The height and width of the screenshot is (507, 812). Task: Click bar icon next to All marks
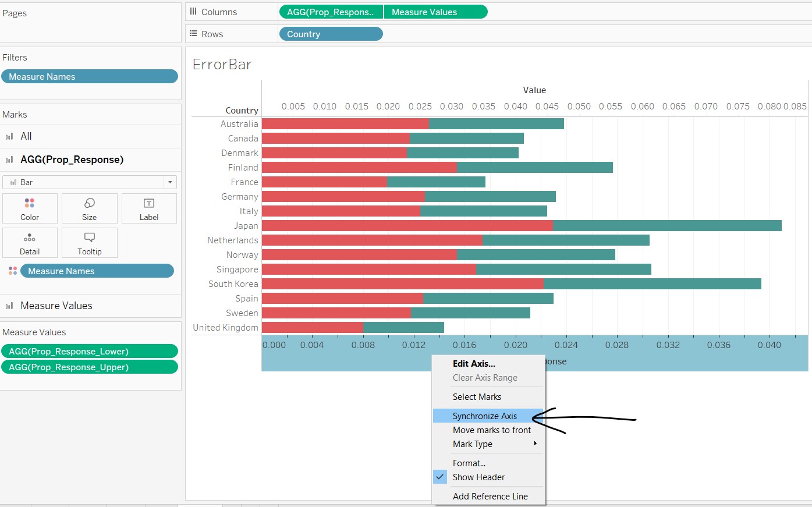click(x=9, y=136)
